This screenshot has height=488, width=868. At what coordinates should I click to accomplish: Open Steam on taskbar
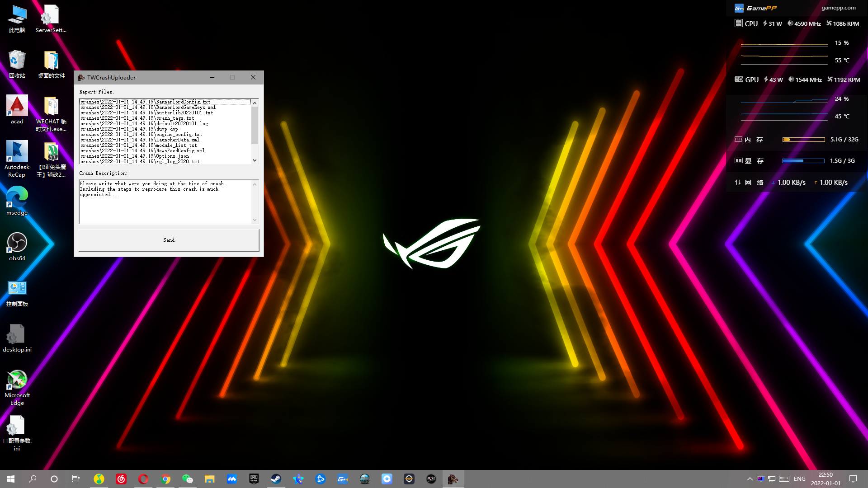[276, 479]
